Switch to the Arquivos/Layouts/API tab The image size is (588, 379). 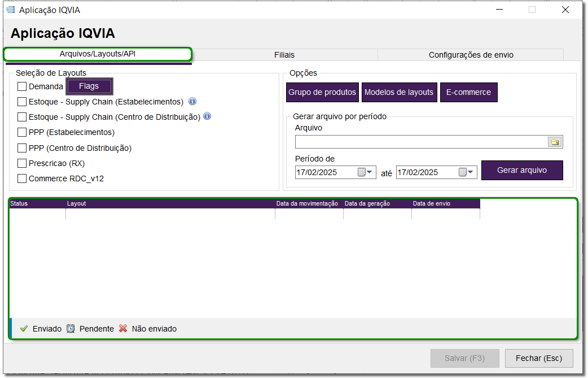[x=98, y=54]
